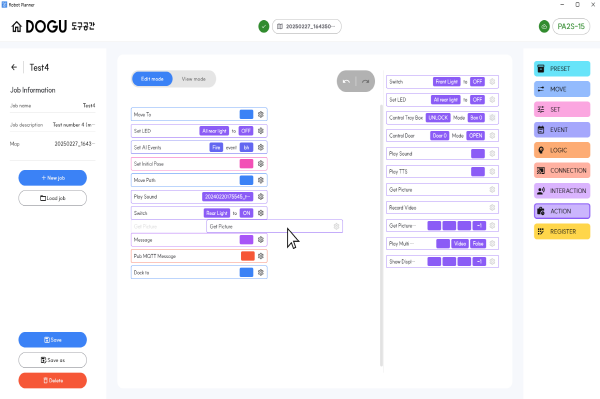The width and height of the screenshot is (600, 399).
Task: Open gear icon of Dock to block
Action: [261, 272]
